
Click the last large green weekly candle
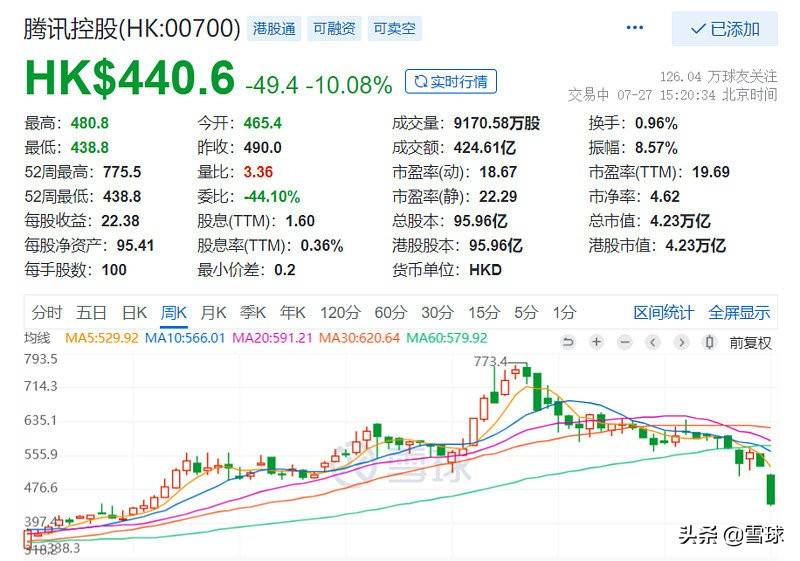click(x=771, y=490)
